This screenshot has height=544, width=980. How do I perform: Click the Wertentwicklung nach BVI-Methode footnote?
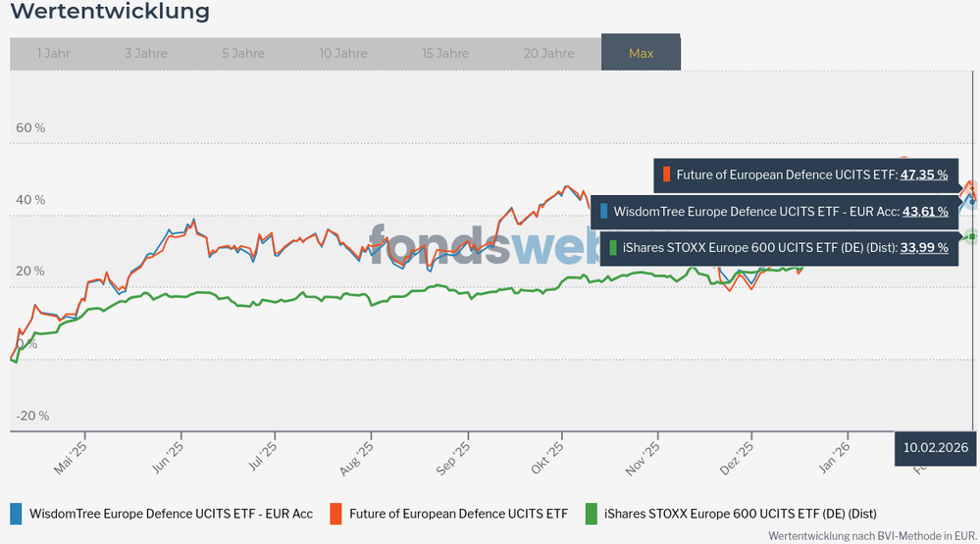click(x=872, y=536)
